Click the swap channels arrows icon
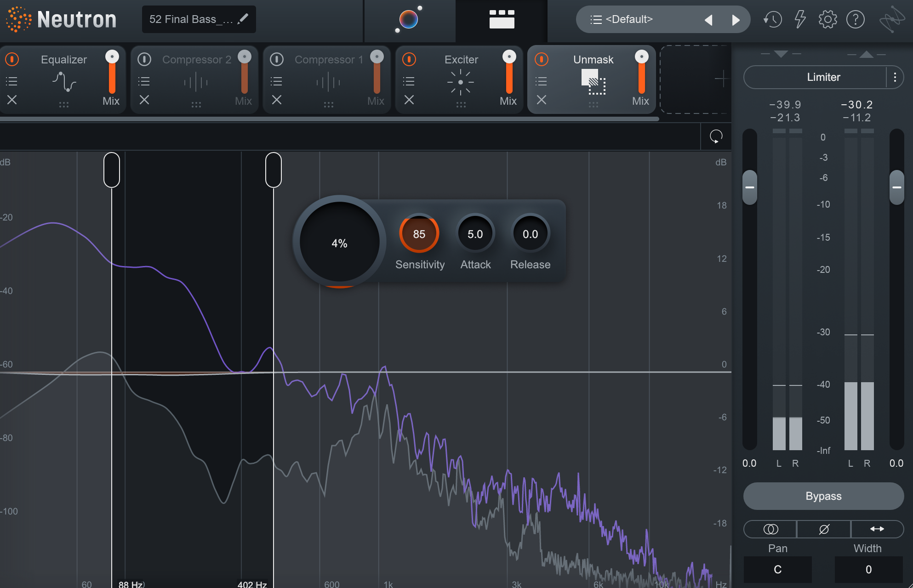Screen dimensions: 913x588 coord(877,529)
